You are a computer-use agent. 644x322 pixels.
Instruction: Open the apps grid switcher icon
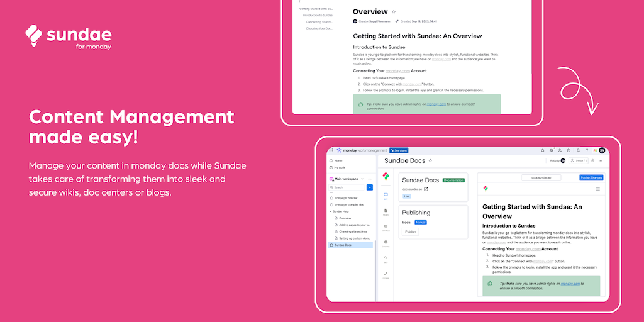[331, 150]
